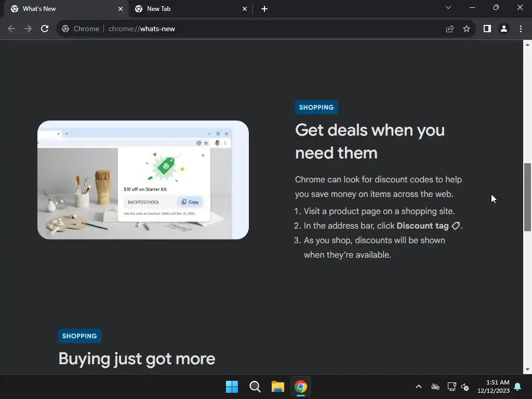Viewport: 532px width, 399px height.
Task: Click the '$10 off on Starter Kit' text
Action: (x=145, y=189)
